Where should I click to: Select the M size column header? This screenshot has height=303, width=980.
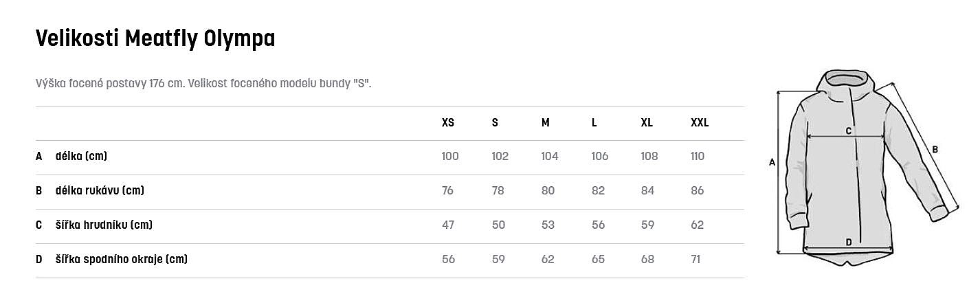[x=545, y=123]
